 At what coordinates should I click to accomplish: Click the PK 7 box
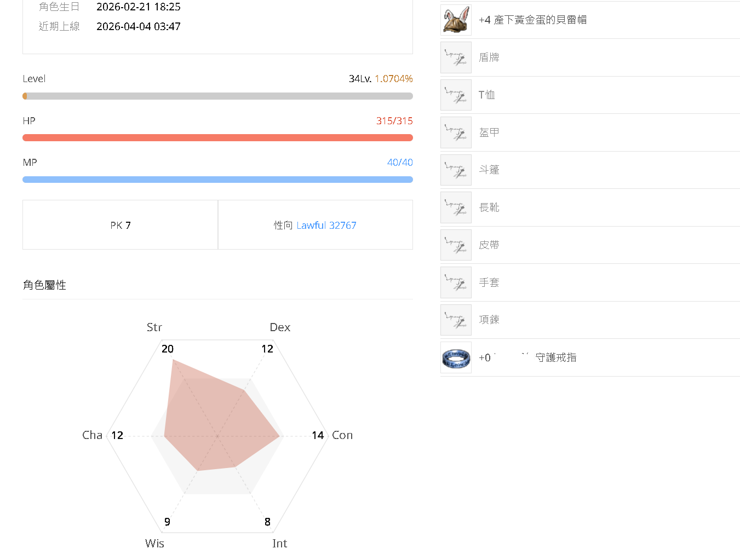click(121, 225)
